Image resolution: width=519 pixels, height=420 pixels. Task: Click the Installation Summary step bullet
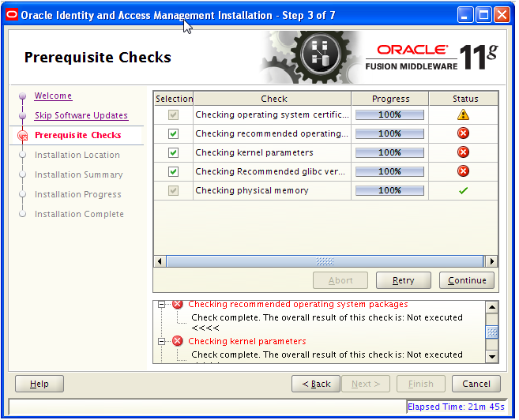click(22, 174)
